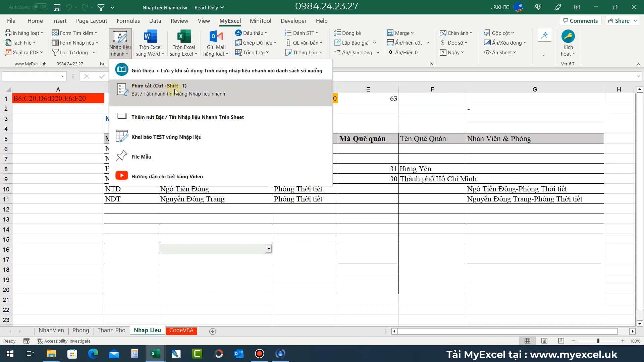Open the CodeVBA sheet tab
Viewport: 644px width, 362px height.
(x=181, y=331)
